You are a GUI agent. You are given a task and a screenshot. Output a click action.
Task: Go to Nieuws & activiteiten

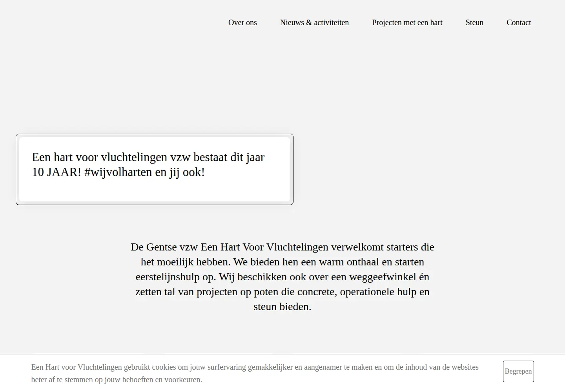click(x=314, y=23)
